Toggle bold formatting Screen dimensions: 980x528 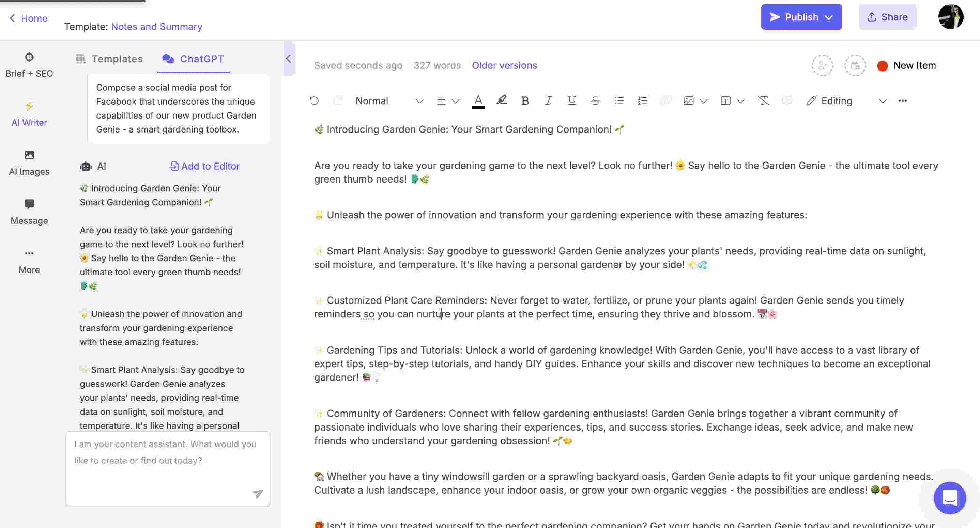point(525,101)
